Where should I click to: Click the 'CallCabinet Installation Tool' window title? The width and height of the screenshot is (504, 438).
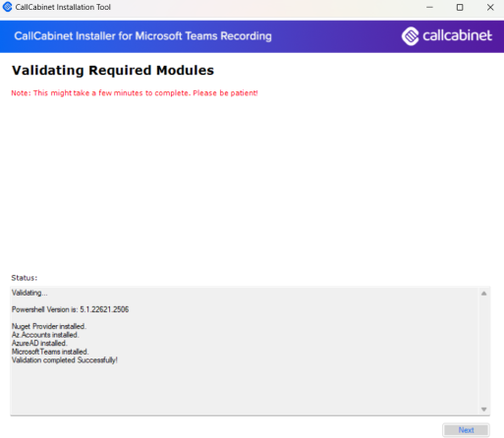(63, 7)
